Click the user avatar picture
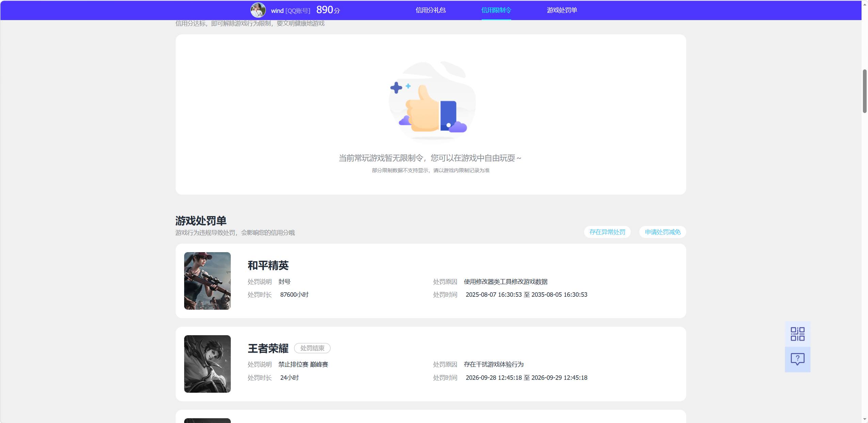 click(258, 10)
